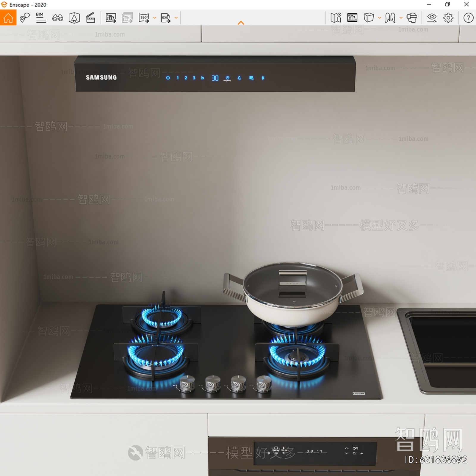Click the orange Home button
The image size is (476, 476).
[x=8, y=18]
